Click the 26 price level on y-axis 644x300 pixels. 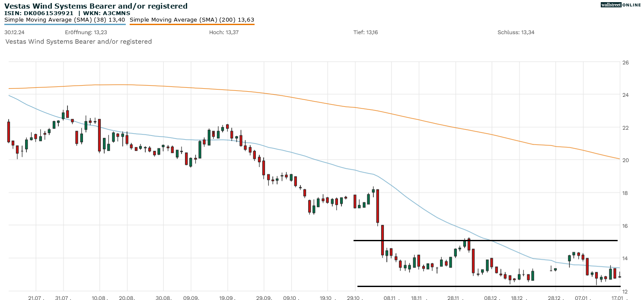coord(625,62)
